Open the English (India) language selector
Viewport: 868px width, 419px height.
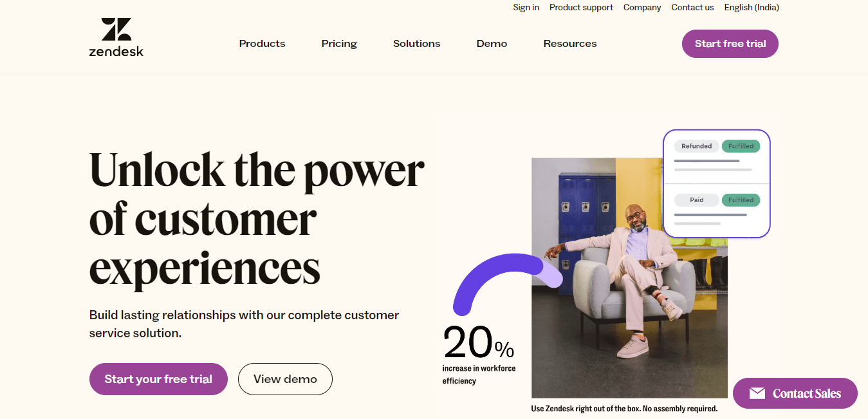751,7
